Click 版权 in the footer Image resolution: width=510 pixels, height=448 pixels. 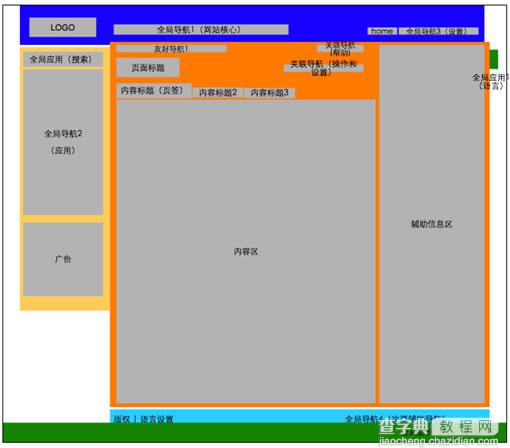click(x=122, y=419)
